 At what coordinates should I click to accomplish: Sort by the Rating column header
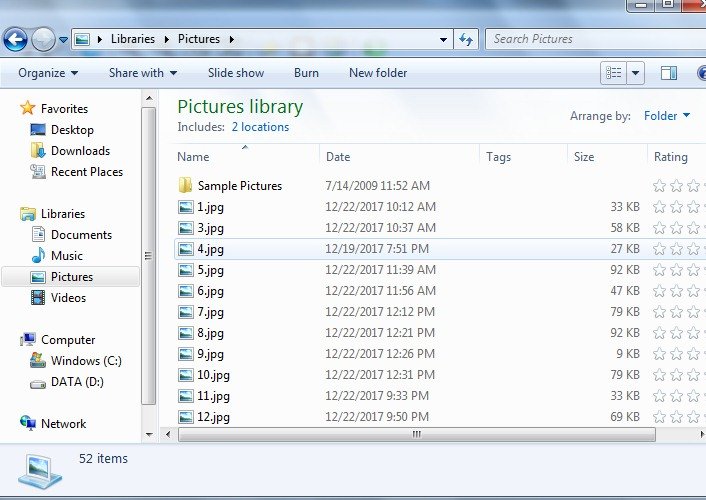pyautogui.click(x=677, y=157)
